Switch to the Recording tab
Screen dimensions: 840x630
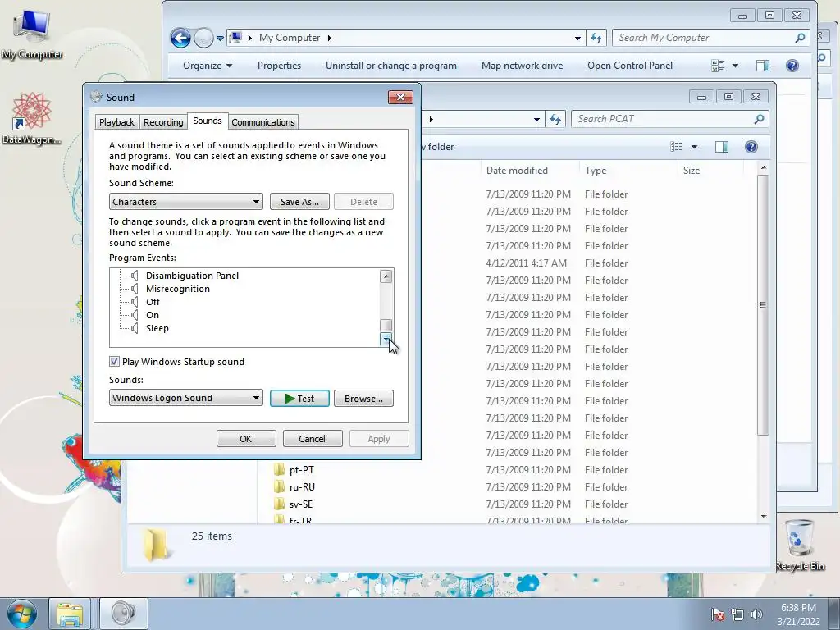[163, 122]
